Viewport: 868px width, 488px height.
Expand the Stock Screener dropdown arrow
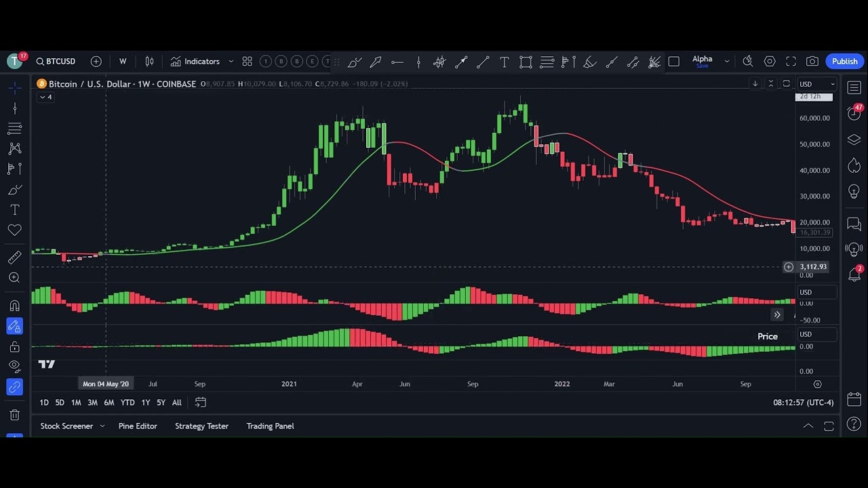102,426
